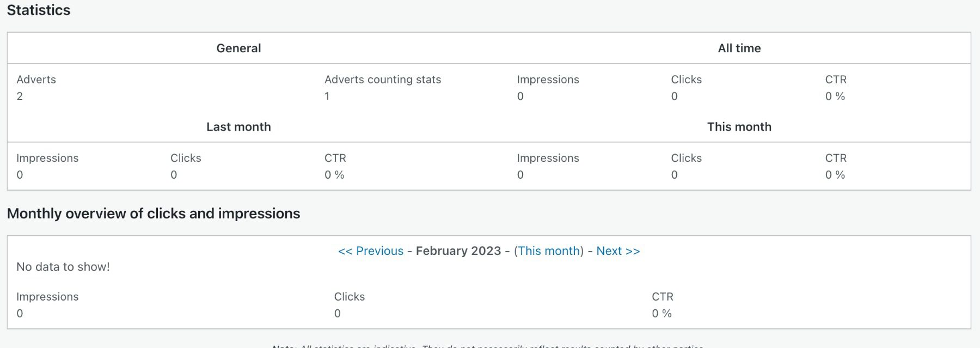980x348 pixels.
Task: Click the all-time Clicks label
Action: 686,79
